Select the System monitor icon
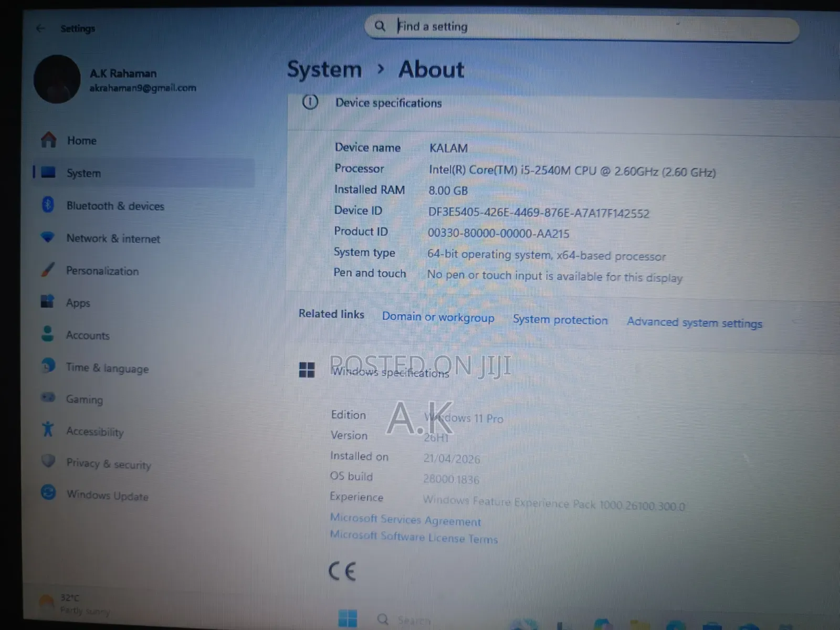Image resolution: width=840 pixels, height=630 pixels. click(48, 172)
